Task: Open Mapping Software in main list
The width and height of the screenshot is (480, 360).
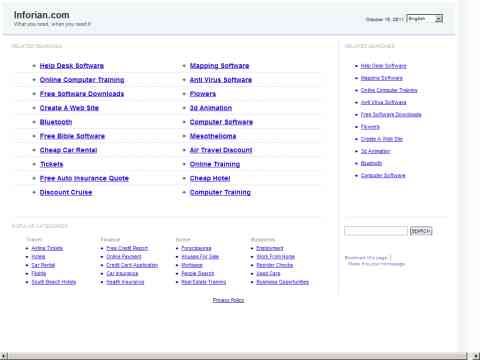Action: [x=219, y=66]
